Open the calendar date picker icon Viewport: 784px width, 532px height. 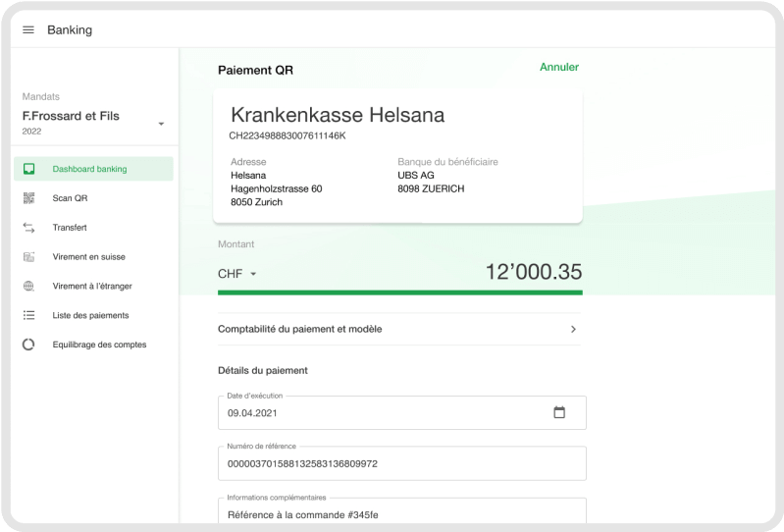pyautogui.click(x=559, y=413)
